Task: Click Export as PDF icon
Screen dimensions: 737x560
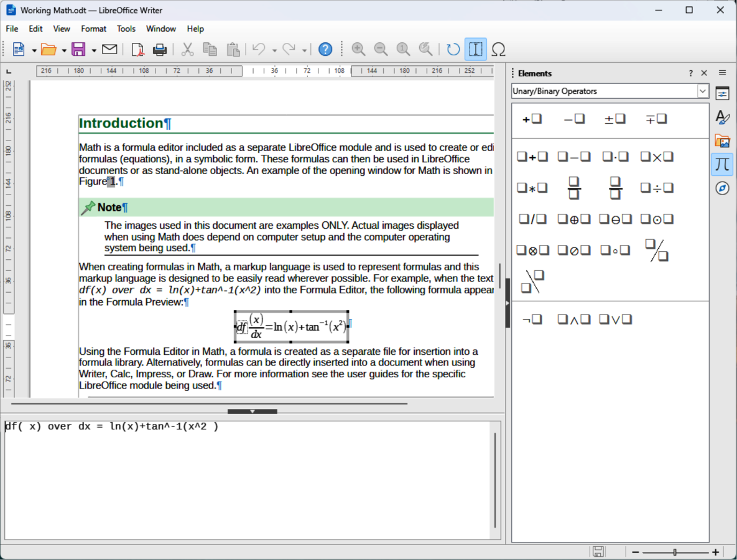Action: 137,50
